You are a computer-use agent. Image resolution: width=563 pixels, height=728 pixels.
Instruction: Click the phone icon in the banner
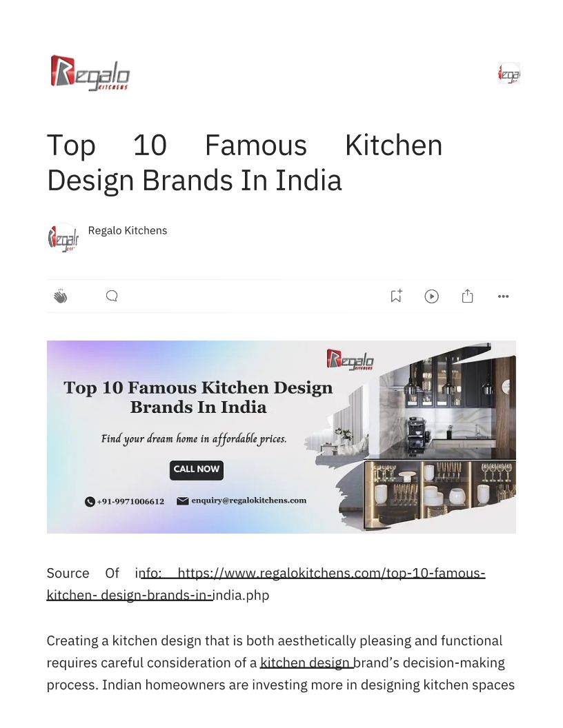90,501
